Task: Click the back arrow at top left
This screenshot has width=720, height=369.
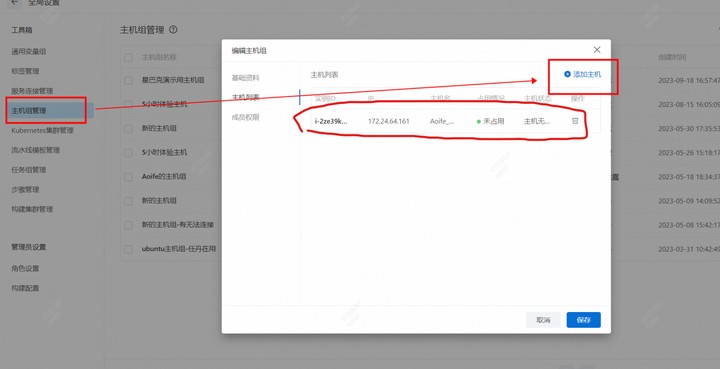Action: coord(15,2)
